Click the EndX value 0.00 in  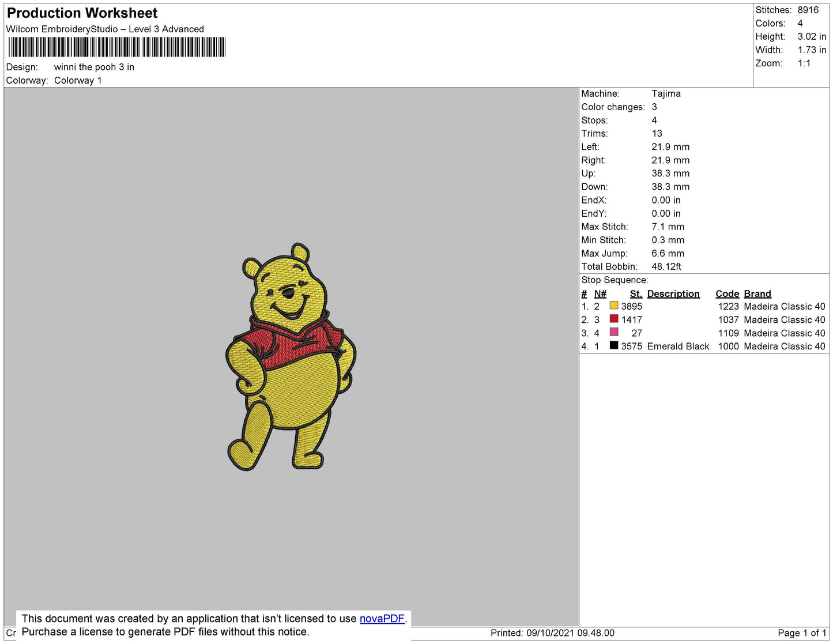(x=666, y=201)
